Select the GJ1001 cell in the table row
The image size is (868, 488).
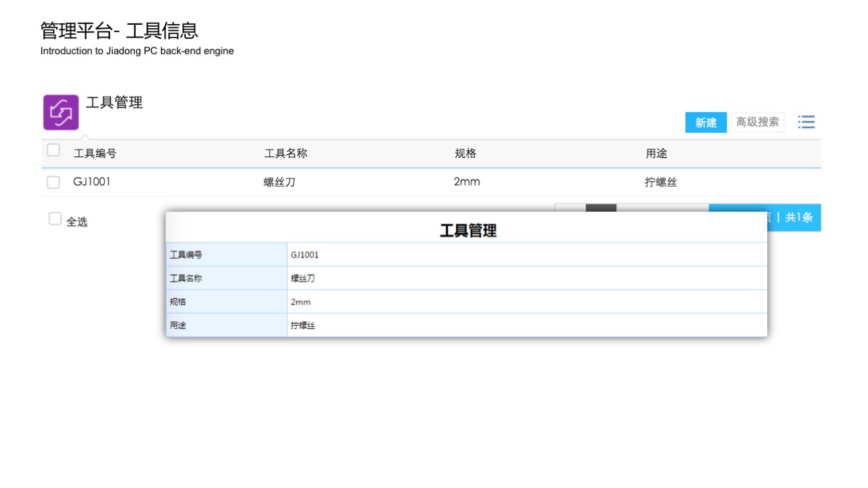click(91, 182)
